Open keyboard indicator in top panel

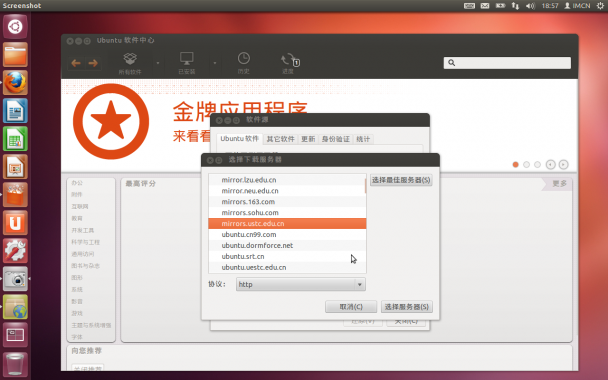(x=469, y=6)
